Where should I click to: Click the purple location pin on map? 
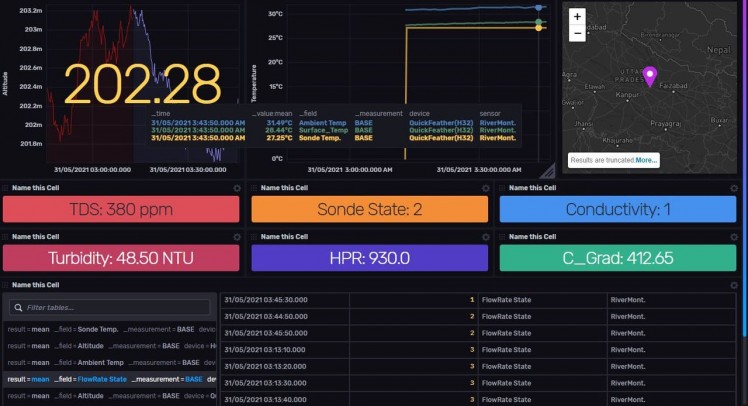(649, 76)
